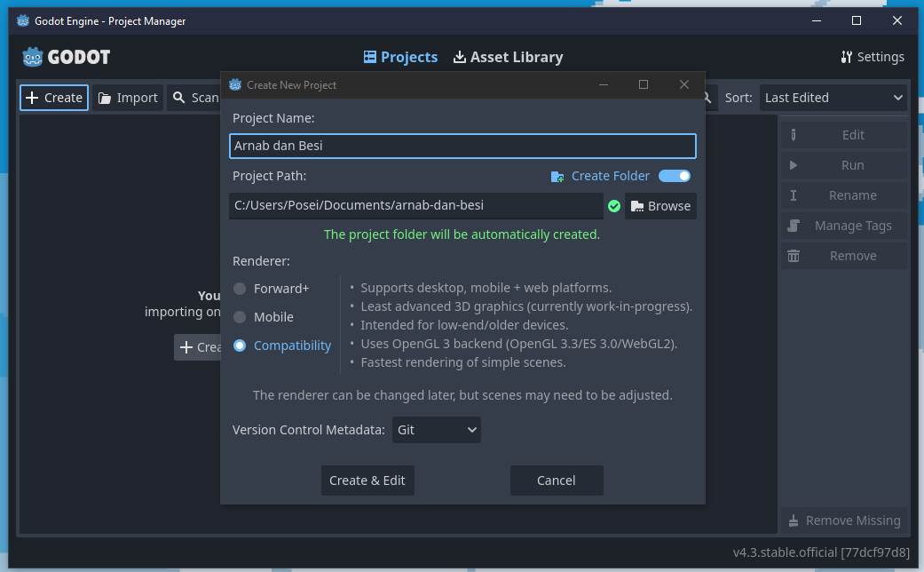Open Settings in the Project Manager
The width and height of the screenshot is (924, 572).
coord(873,57)
